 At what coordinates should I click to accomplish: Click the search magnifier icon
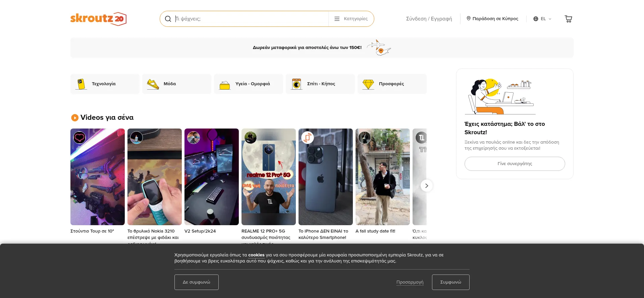click(x=168, y=19)
